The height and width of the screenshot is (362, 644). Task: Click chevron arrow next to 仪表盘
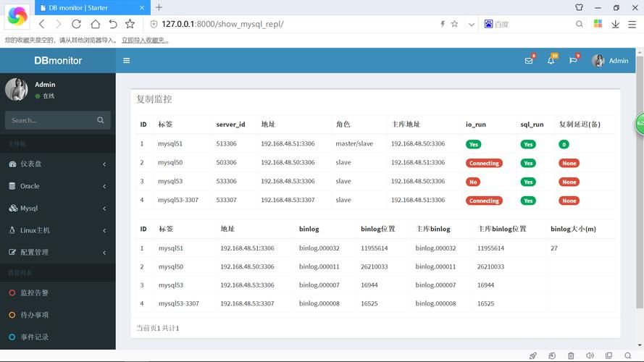tap(104, 164)
